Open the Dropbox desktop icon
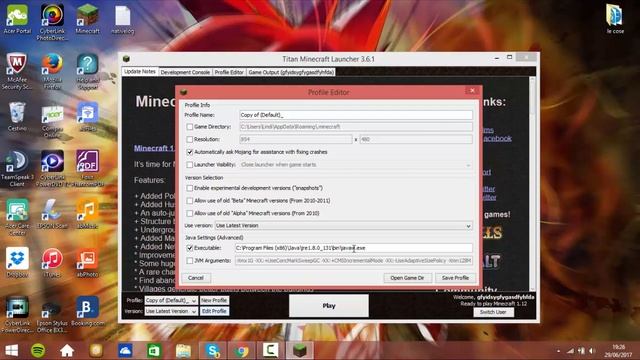Viewport: 640px width, 360px height. [x=17, y=262]
